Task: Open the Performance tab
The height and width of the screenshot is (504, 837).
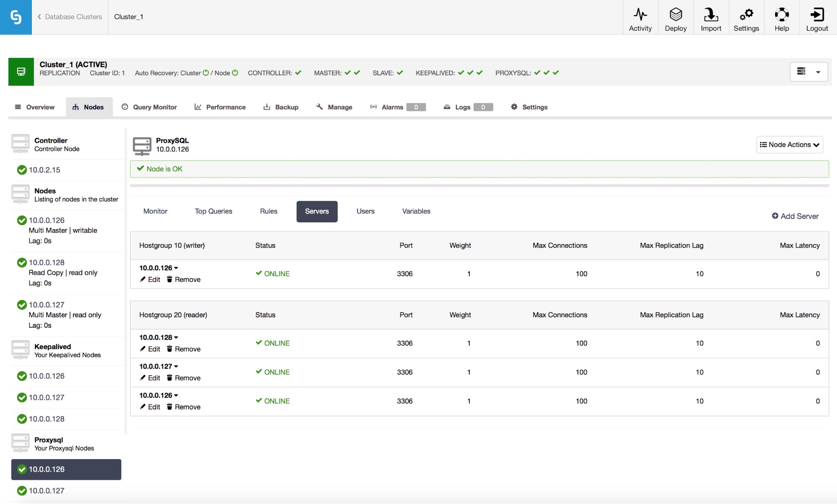Action: (220, 107)
